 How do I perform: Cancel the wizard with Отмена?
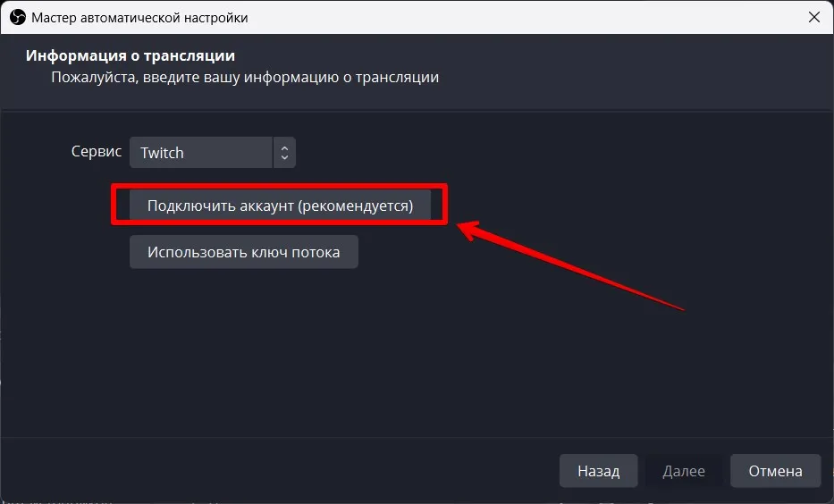pos(776,471)
